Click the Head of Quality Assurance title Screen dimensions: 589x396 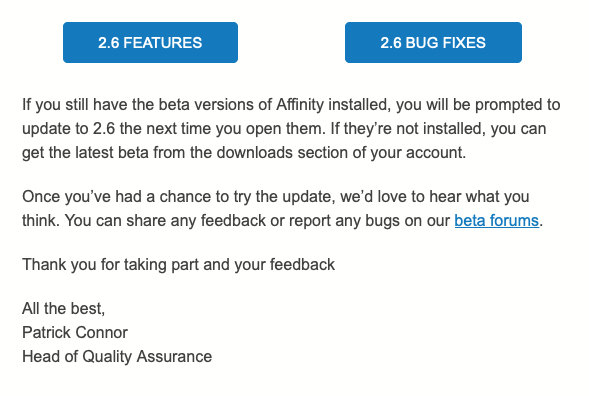point(117,357)
